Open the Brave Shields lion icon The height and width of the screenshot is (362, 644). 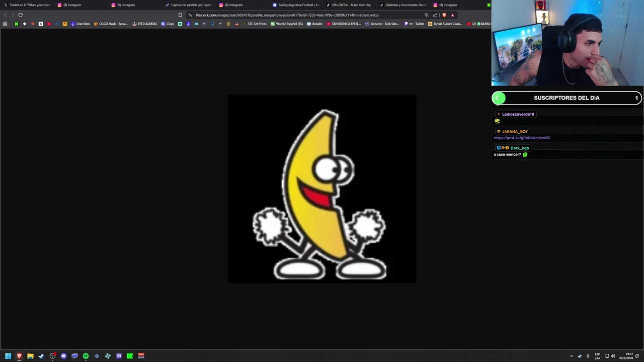tap(444, 15)
